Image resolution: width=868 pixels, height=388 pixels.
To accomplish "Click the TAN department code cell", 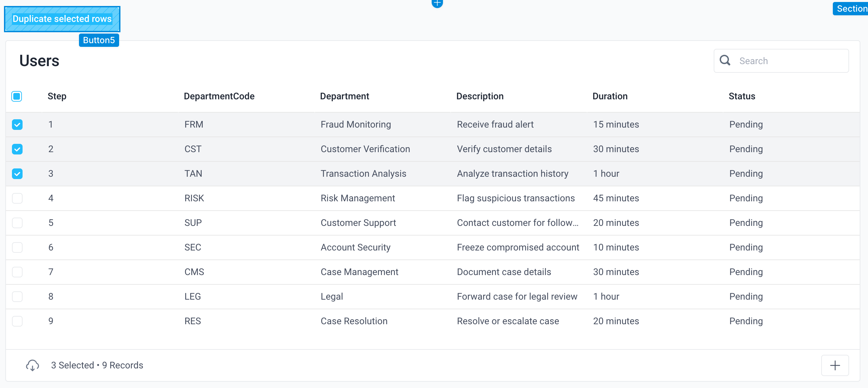I will (193, 174).
